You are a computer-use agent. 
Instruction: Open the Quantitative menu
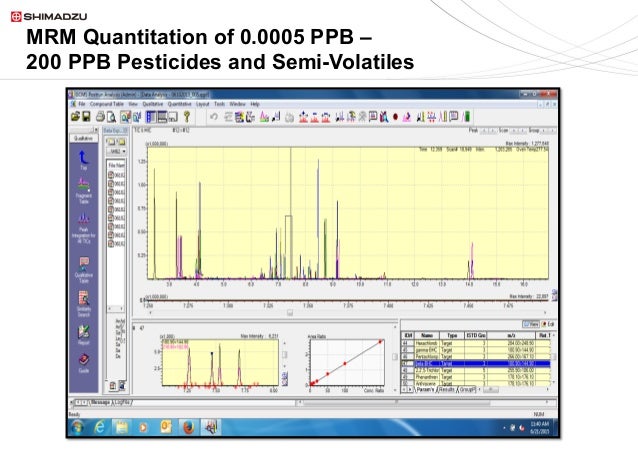click(x=180, y=103)
